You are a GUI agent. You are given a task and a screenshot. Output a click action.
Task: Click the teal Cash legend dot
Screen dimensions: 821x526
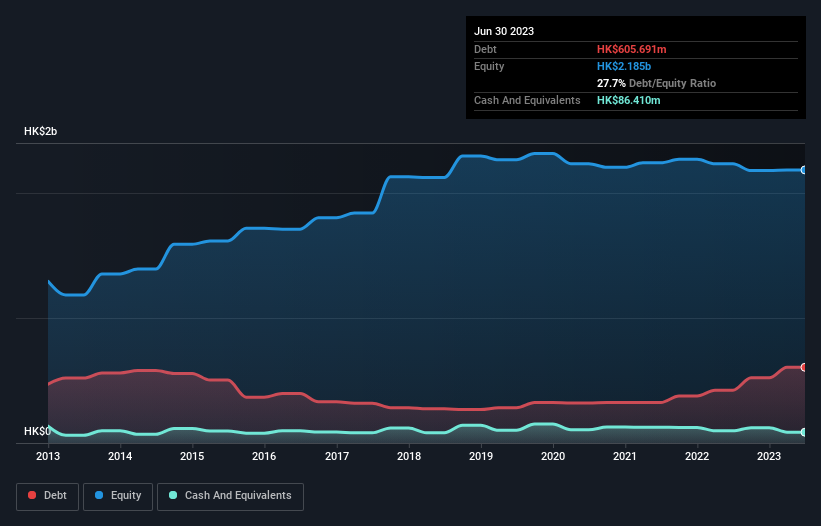tap(173, 495)
